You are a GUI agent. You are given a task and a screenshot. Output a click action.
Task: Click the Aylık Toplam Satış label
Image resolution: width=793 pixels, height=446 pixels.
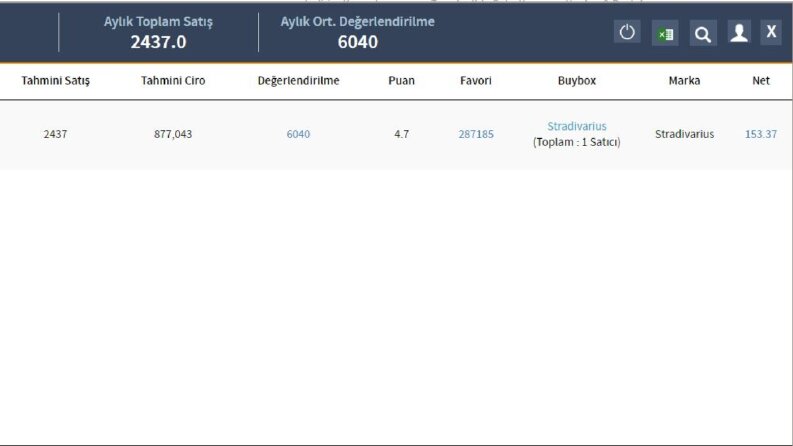point(158,22)
